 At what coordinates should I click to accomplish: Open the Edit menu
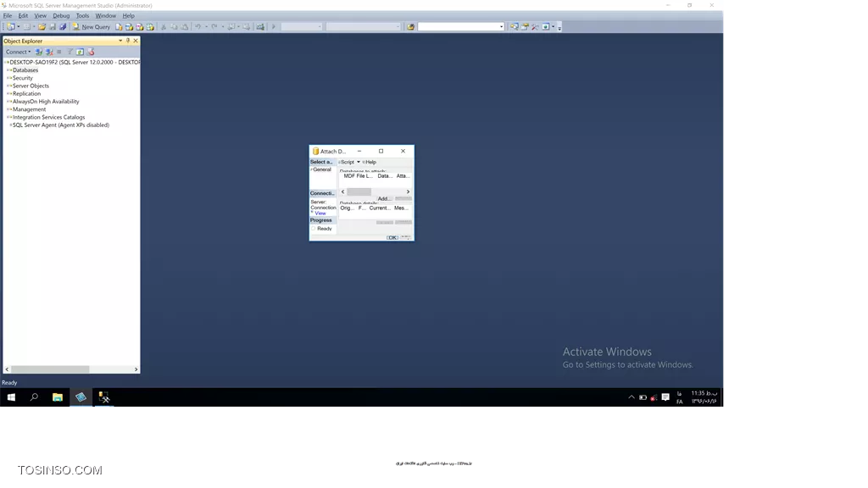23,15
